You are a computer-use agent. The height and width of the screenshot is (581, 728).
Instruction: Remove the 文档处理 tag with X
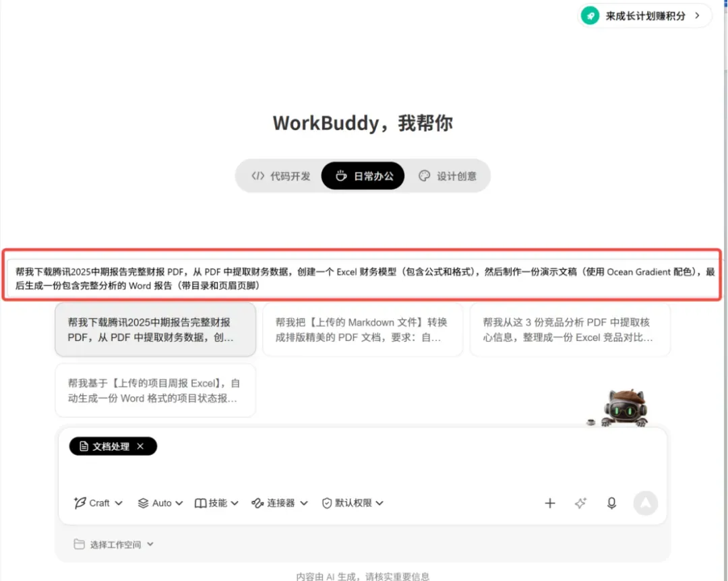140,446
